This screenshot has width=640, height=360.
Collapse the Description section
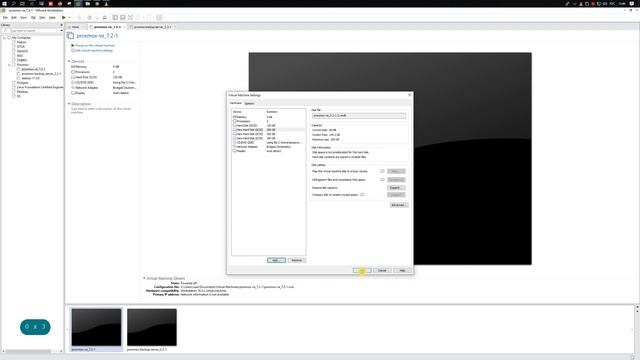point(69,104)
